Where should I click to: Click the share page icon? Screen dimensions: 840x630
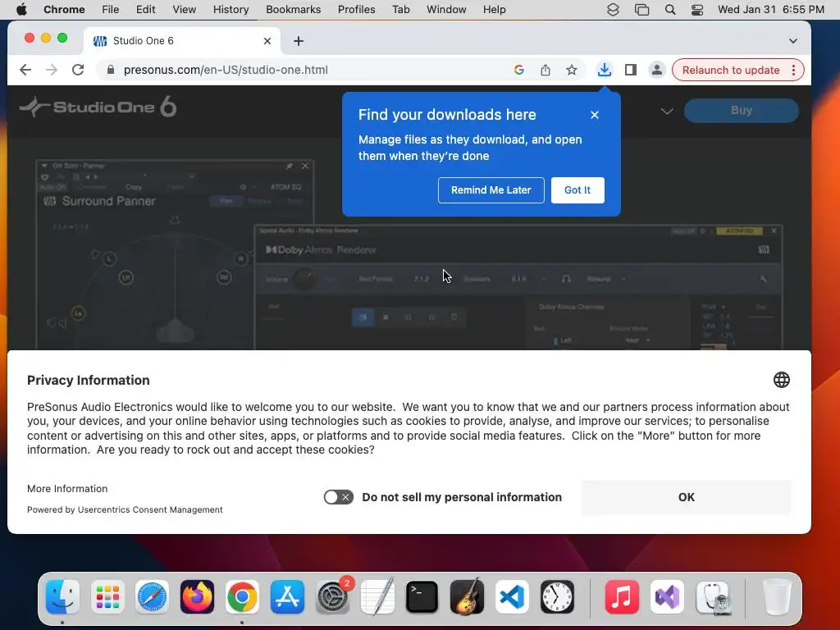[546, 71]
